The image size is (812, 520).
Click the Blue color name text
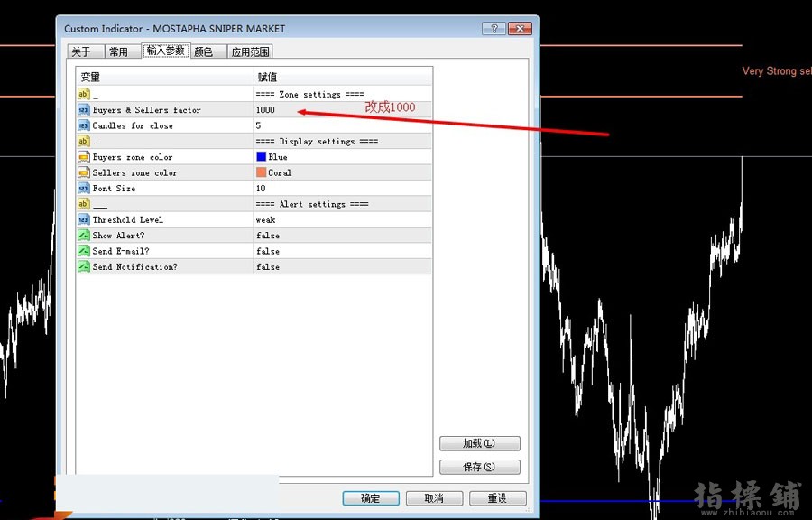pyautogui.click(x=278, y=157)
